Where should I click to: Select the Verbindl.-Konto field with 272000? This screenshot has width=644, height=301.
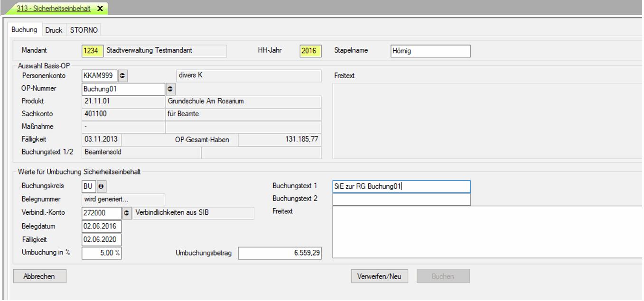(x=102, y=213)
